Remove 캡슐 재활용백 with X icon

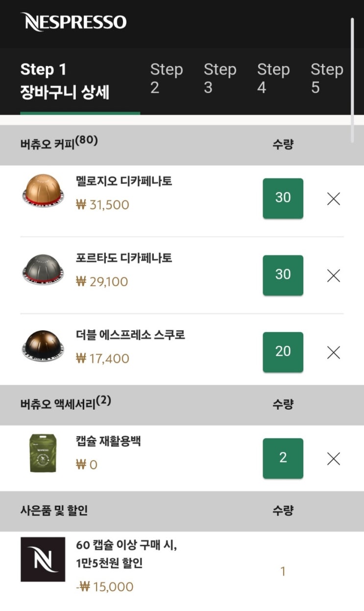333,459
